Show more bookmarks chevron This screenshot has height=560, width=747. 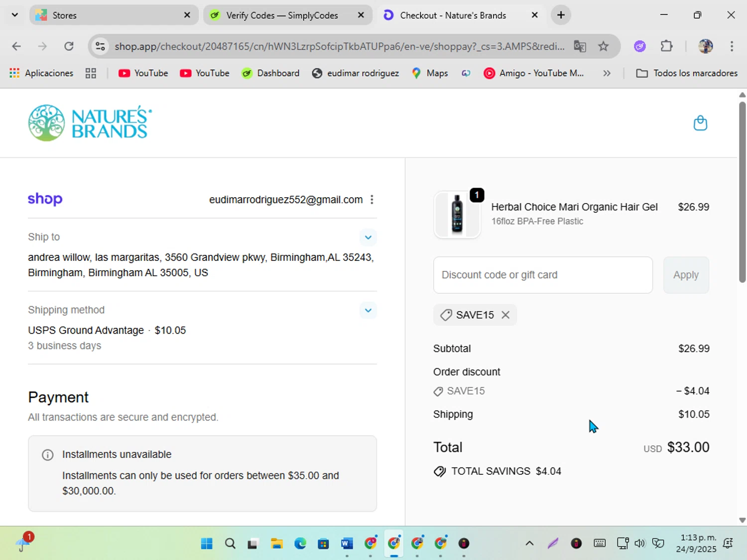(x=607, y=73)
